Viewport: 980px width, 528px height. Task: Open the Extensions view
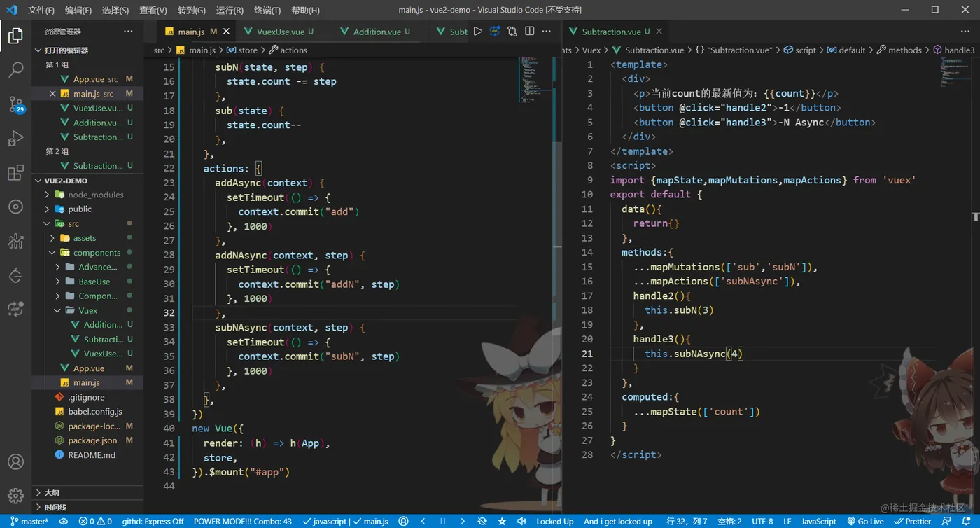(x=15, y=173)
